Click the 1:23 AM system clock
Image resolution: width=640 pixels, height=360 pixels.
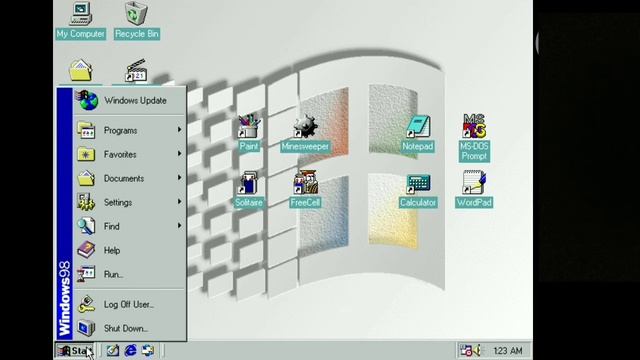point(507,351)
